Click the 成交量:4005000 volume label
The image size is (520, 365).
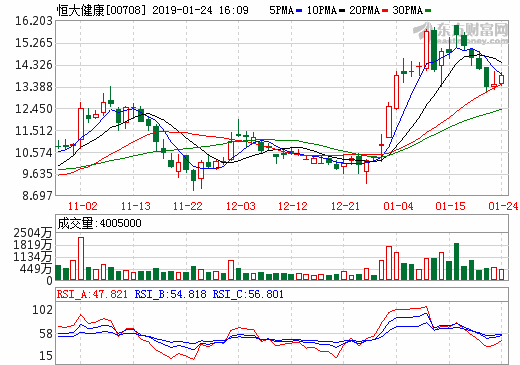99,223
